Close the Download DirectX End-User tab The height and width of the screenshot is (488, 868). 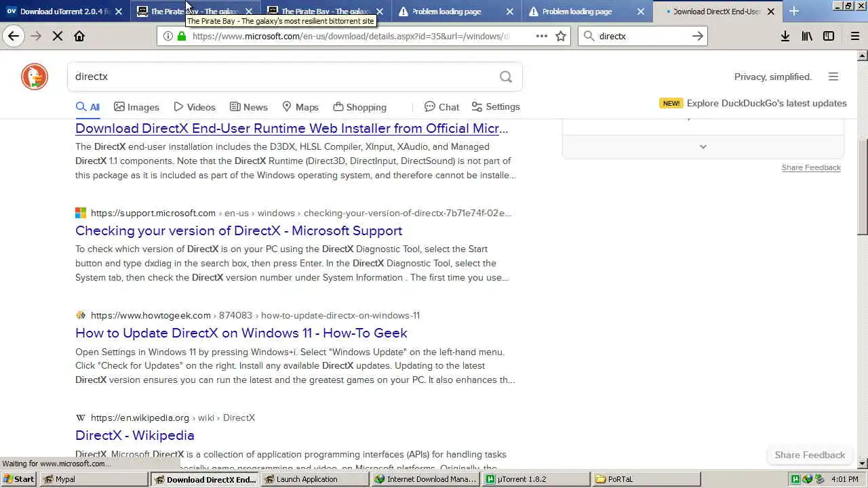(x=771, y=12)
